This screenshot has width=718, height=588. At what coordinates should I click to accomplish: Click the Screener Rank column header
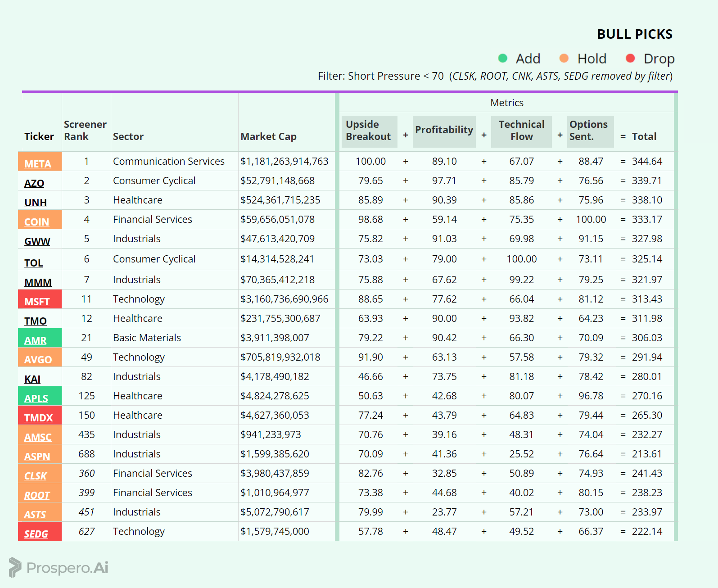coord(85,131)
